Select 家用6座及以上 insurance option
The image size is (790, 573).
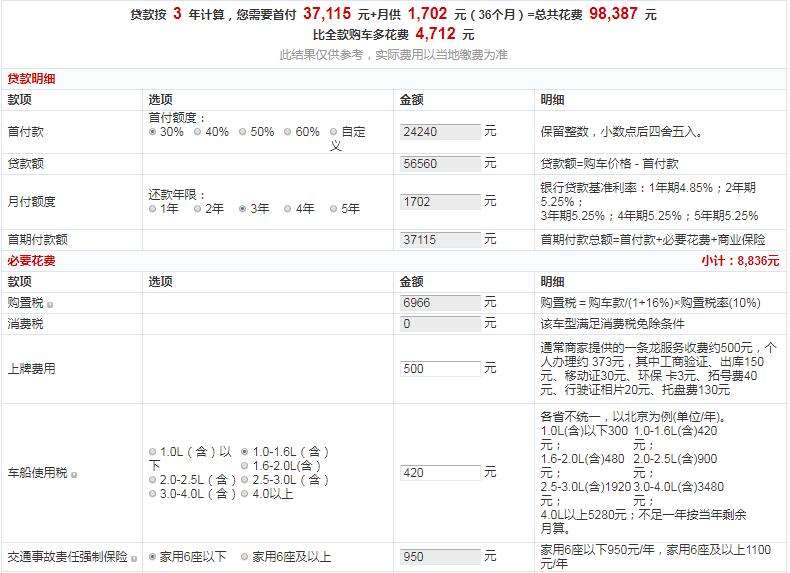tap(245, 557)
